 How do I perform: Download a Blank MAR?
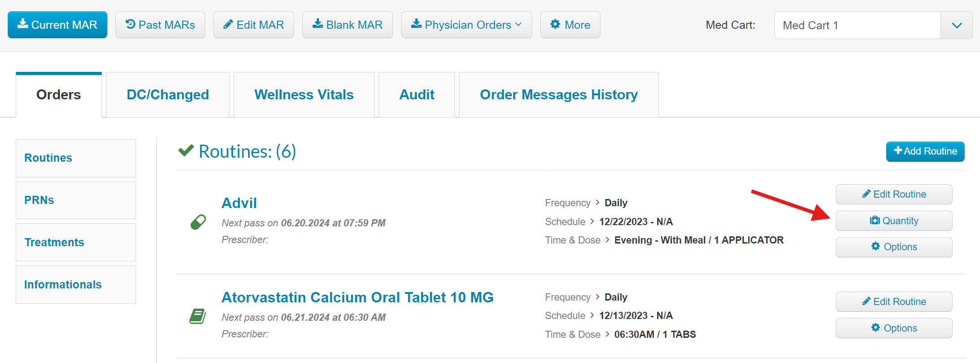click(x=348, y=25)
